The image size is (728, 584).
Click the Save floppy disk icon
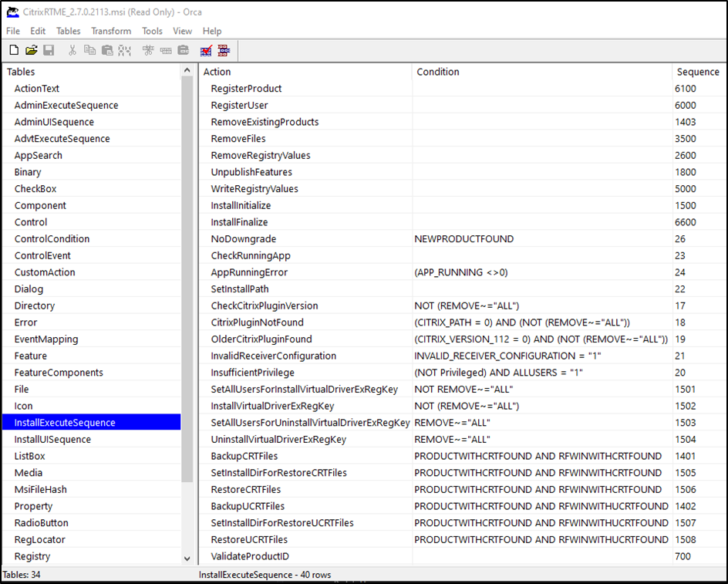(x=49, y=50)
